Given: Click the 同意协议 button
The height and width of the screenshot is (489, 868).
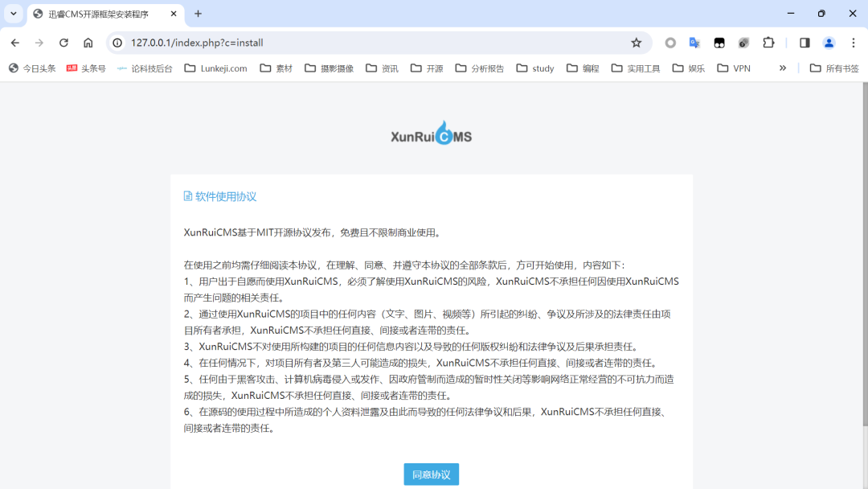Looking at the screenshot, I should [431, 474].
